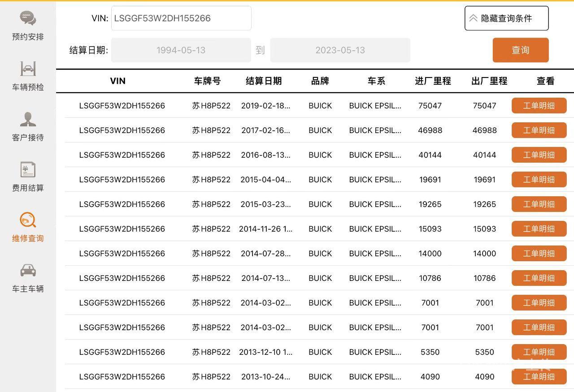
Task: Click the 车主车辆 sidebar label
Action: [x=28, y=289]
